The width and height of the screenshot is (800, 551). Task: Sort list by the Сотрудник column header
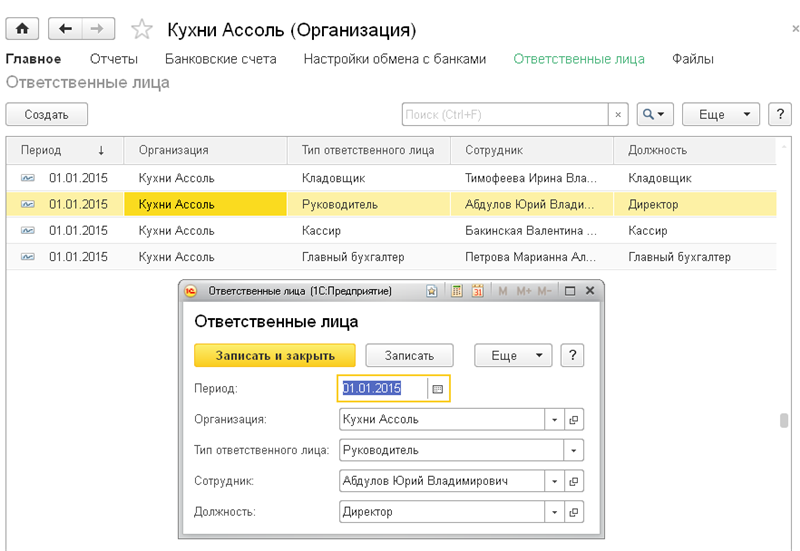[x=494, y=150]
